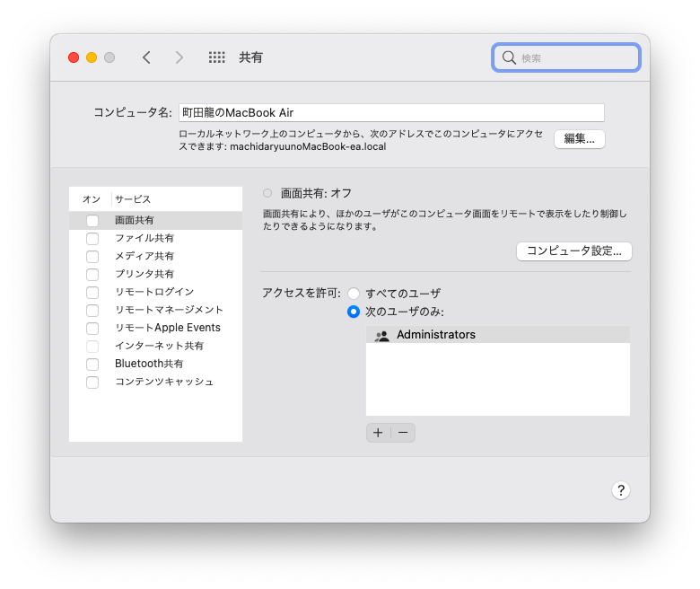This screenshot has height=589, width=700.
Task: Select 画面共有 service row
Action: point(156,220)
